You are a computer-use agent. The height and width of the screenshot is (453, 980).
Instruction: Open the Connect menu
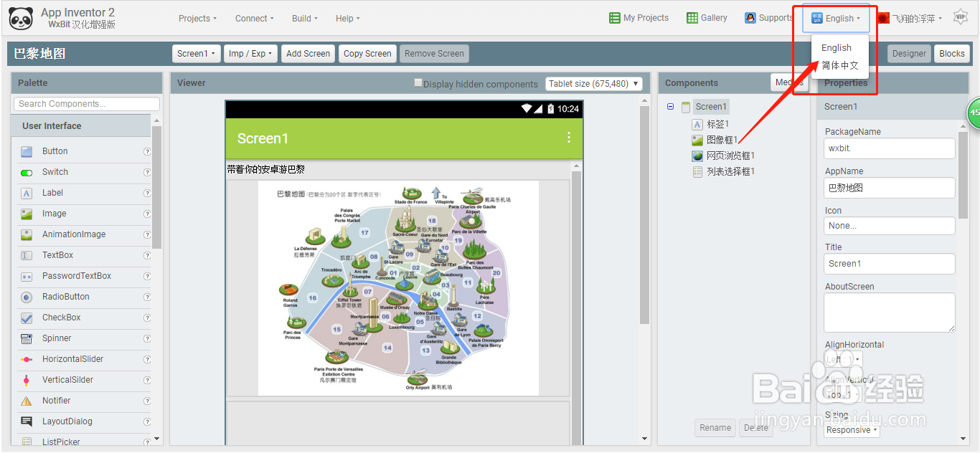[255, 19]
